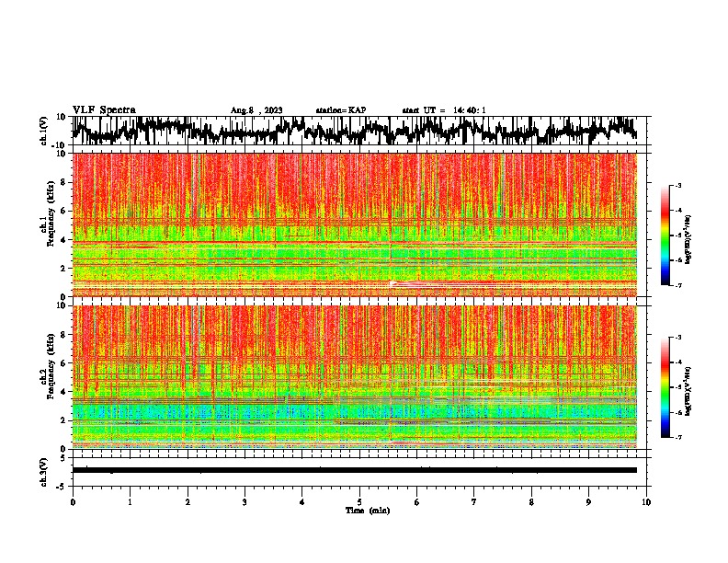Image resolution: width=728 pixels, height=563 pixels.
Task: Click time-axis tick label 6
Action: (x=417, y=502)
